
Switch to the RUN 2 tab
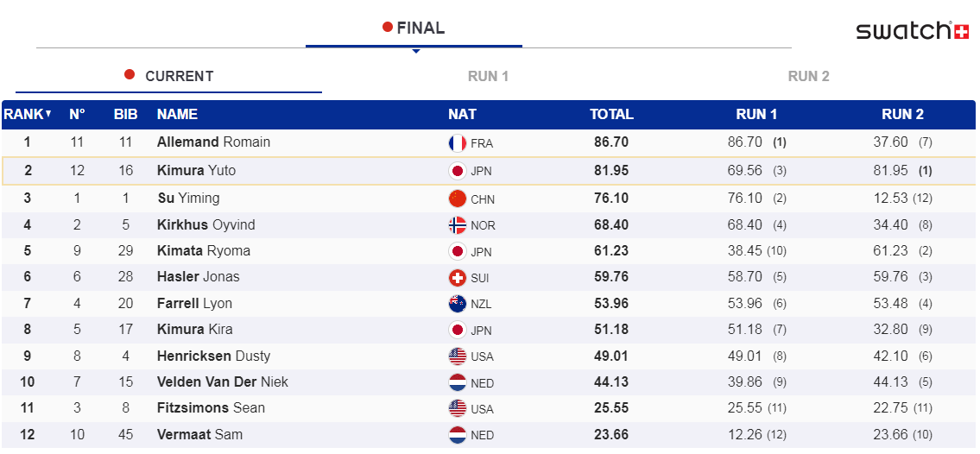pyautogui.click(x=808, y=76)
